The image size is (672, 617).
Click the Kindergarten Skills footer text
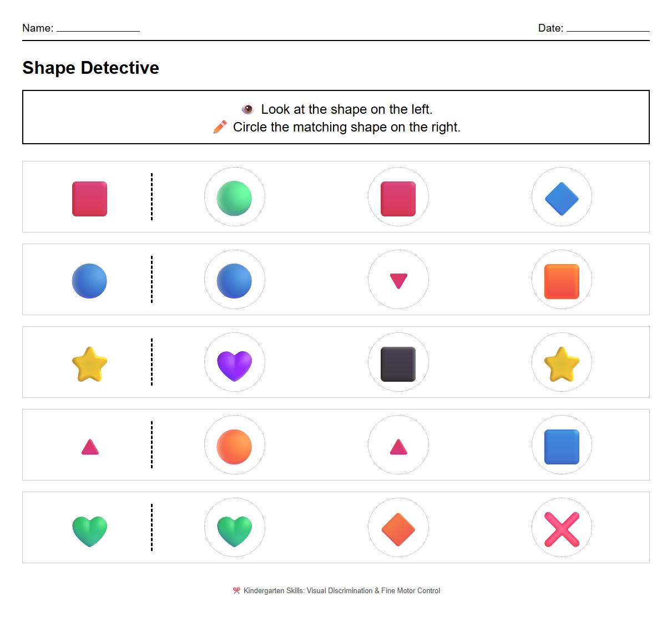click(335, 590)
